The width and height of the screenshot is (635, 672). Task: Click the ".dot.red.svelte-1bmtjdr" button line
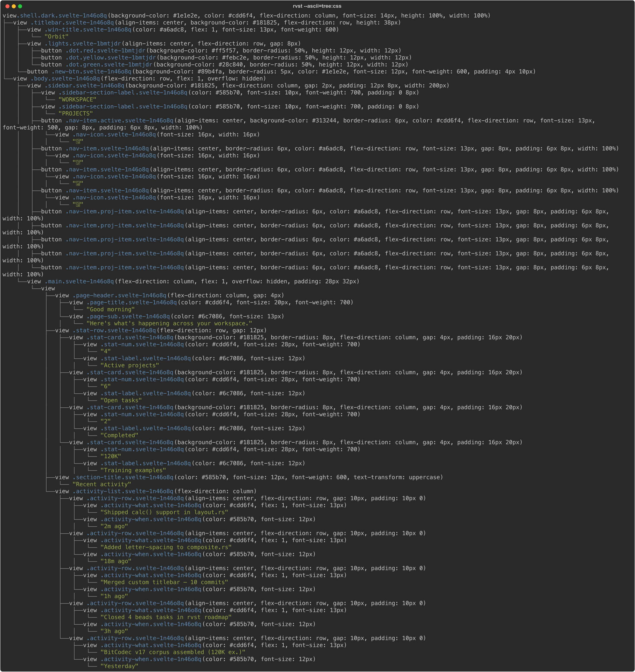coord(221,51)
